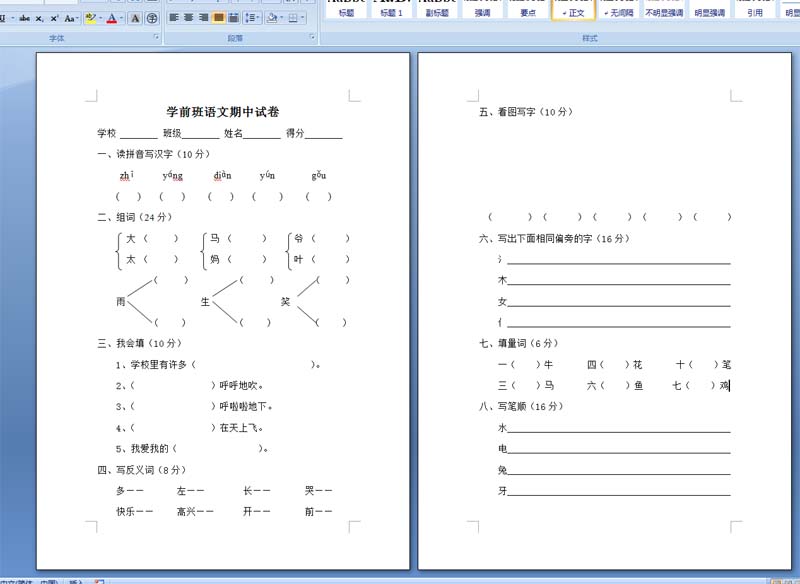The height and width of the screenshot is (584, 800).
Task: Apply paragraph shading fill
Action: pyautogui.click(x=272, y=18)
